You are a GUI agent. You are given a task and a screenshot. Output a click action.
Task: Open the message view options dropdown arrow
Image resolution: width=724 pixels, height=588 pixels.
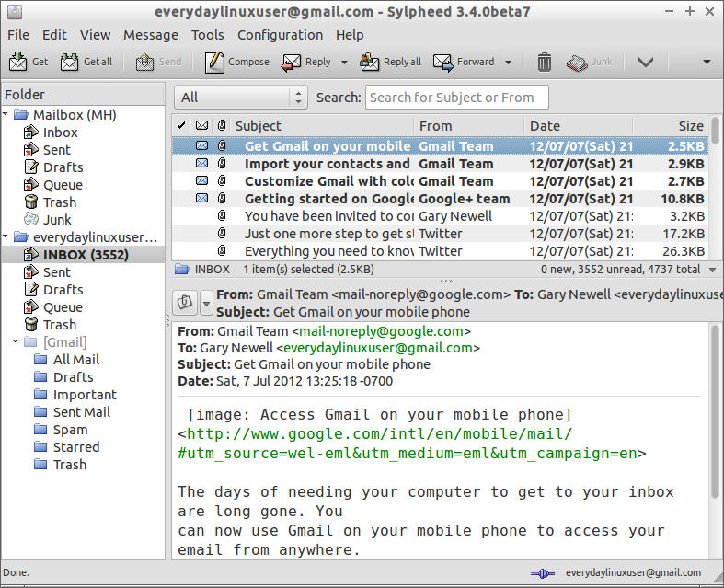pos(206,304)
